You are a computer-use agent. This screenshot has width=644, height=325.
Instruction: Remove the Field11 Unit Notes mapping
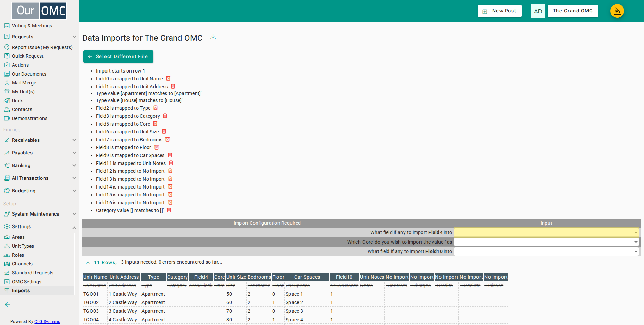pyautogui.click(x=171, y=163)
